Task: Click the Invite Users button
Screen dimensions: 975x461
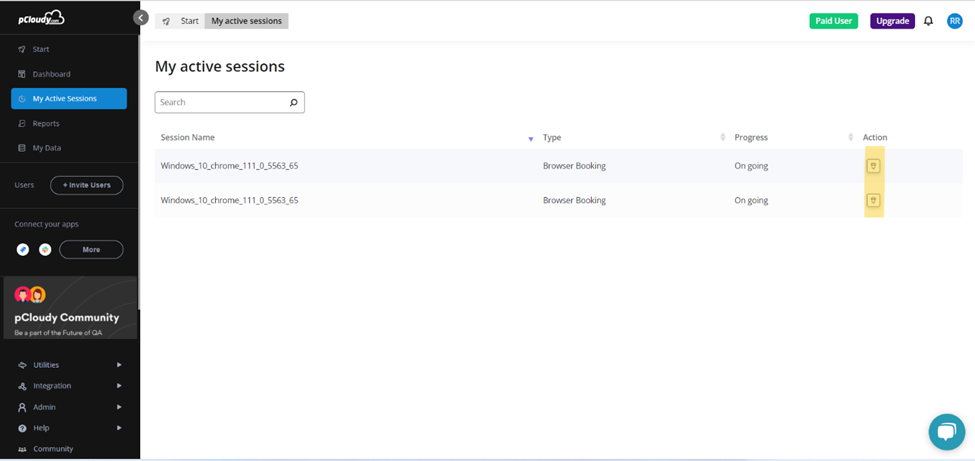Action: pyautogui.click(x=86, y=185)
